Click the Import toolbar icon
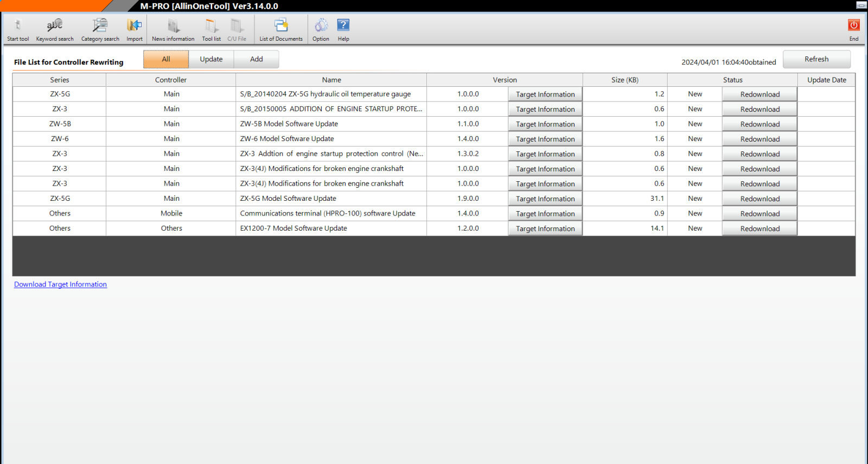The image size is (868, 464). (x=135, y=29)
